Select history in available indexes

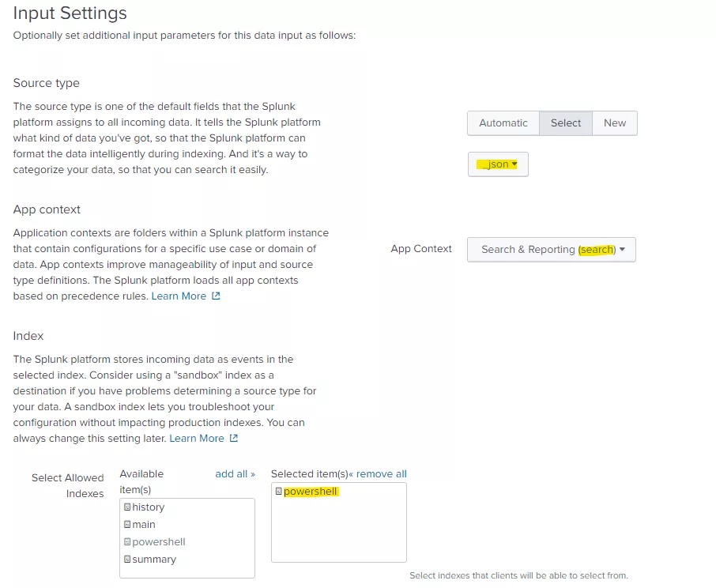pyautogui.click(x=148, y=507)
